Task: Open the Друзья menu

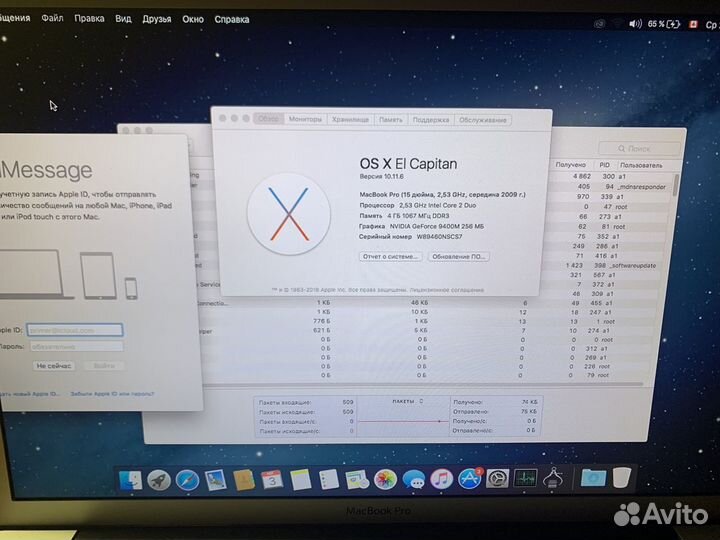Action: point(157,19)
